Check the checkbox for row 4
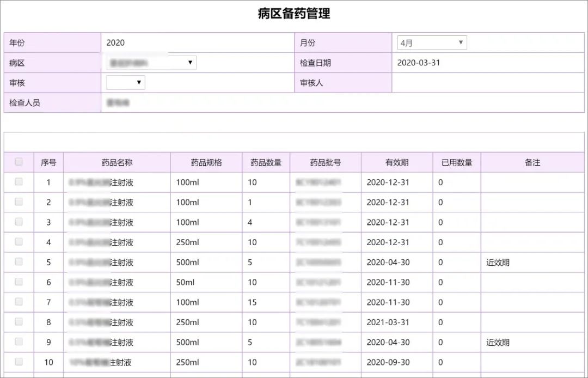Screen dimensions: 588x378 click(x=19, y=241)
